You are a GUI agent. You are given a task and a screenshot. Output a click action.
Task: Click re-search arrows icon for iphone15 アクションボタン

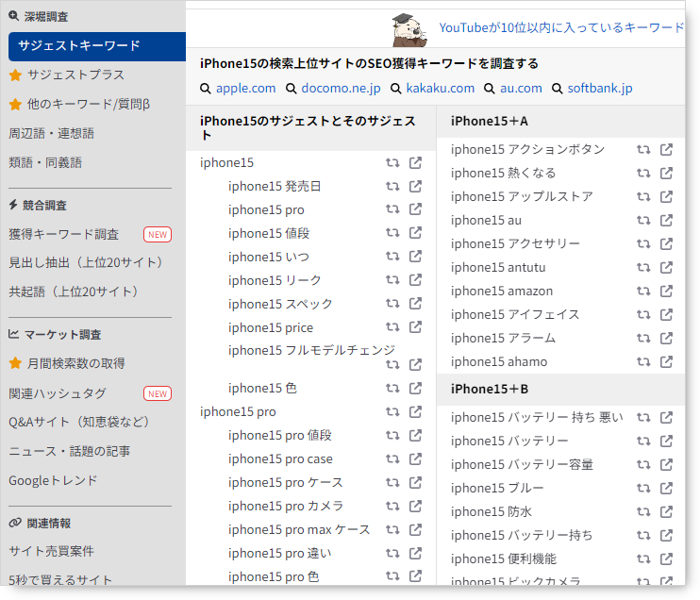pos(643,150)
